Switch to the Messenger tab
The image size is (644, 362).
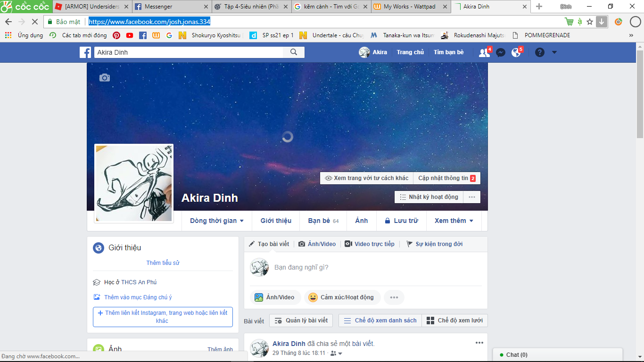[171, 7]
